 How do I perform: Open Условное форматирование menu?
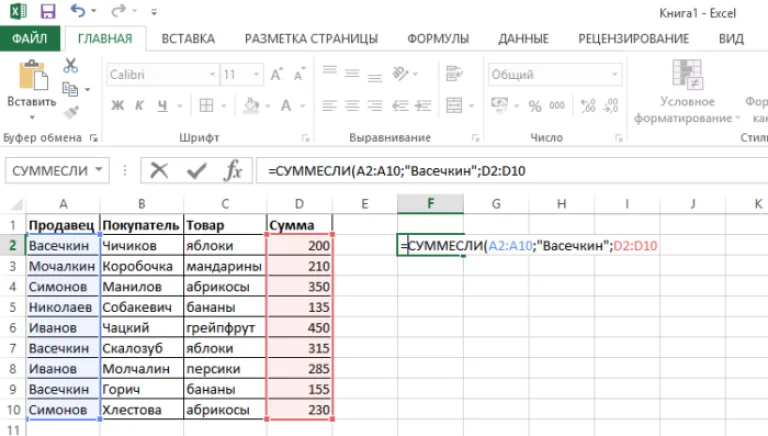[687, 92]
